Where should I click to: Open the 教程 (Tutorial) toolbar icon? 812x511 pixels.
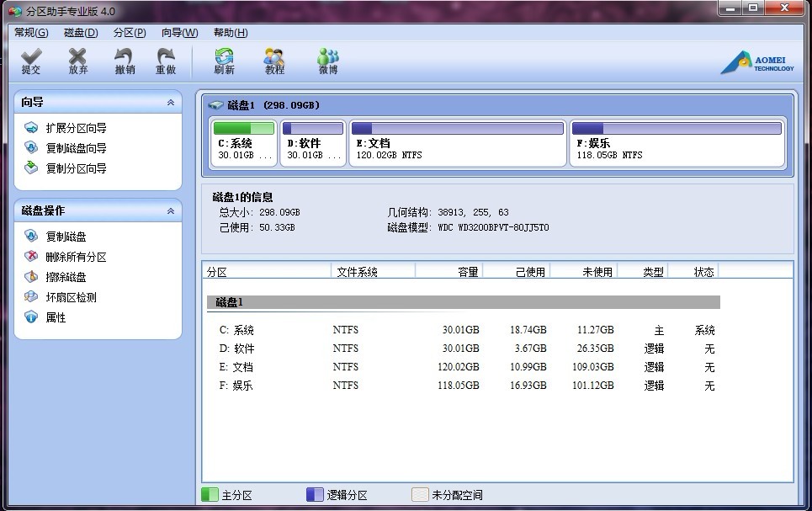click(x=274, y=61)
